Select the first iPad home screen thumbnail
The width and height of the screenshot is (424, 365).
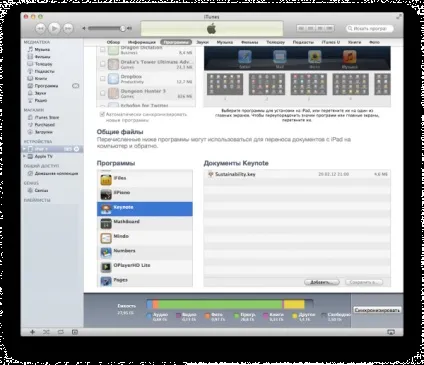[x=225, y=84]
